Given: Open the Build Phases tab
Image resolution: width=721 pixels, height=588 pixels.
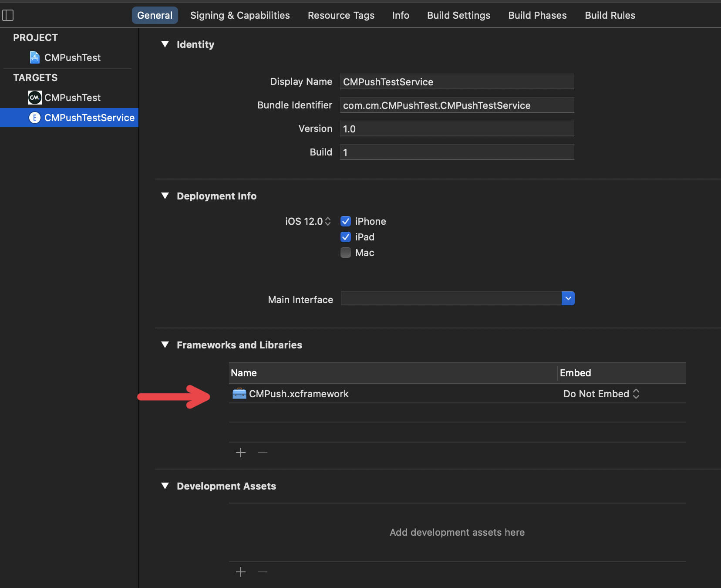Looking at the screenshot, I should [x=537, y=15].
